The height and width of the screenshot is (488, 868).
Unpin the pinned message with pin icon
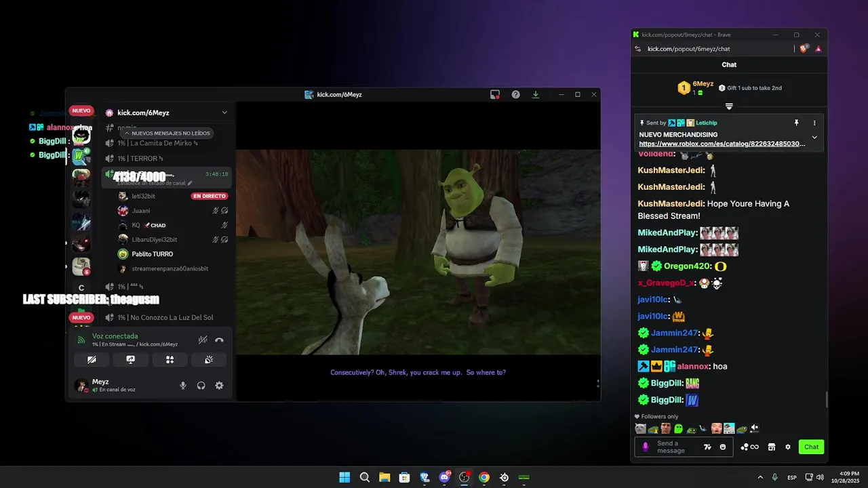[x=797, y=123]
